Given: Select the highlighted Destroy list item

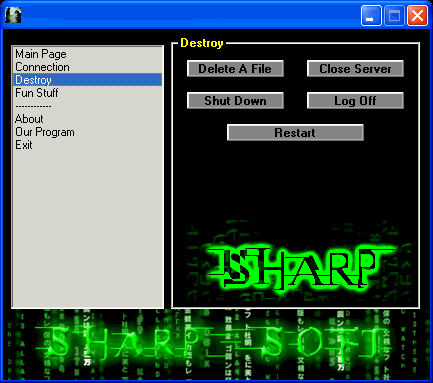Looking at the screenshot, I should [x=88, y=80].
